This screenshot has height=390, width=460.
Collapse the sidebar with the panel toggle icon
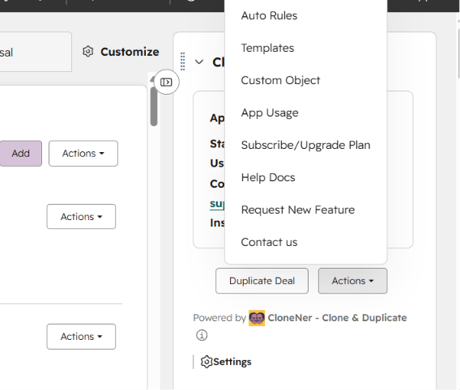pos(166,82)
